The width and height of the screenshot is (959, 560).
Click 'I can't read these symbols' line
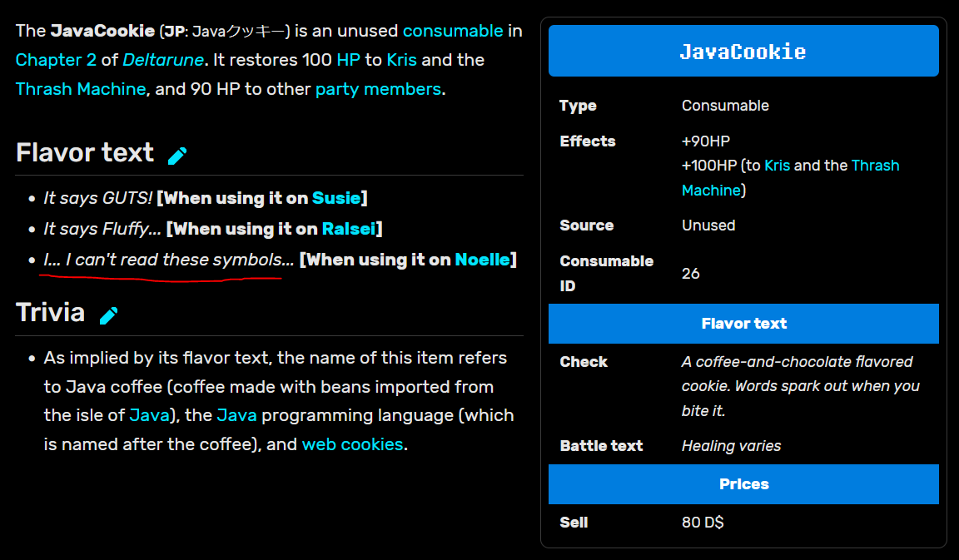click(x=169, y=260)
